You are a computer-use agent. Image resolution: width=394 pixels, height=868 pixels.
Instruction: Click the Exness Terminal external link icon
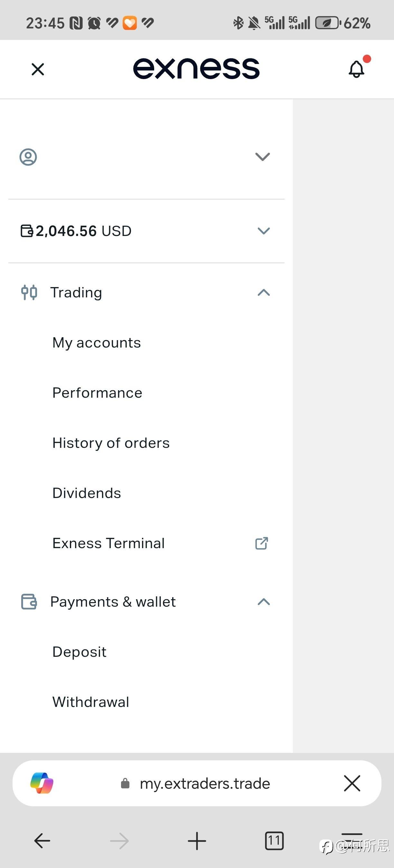pyautogui.click(x=262, y=543)
